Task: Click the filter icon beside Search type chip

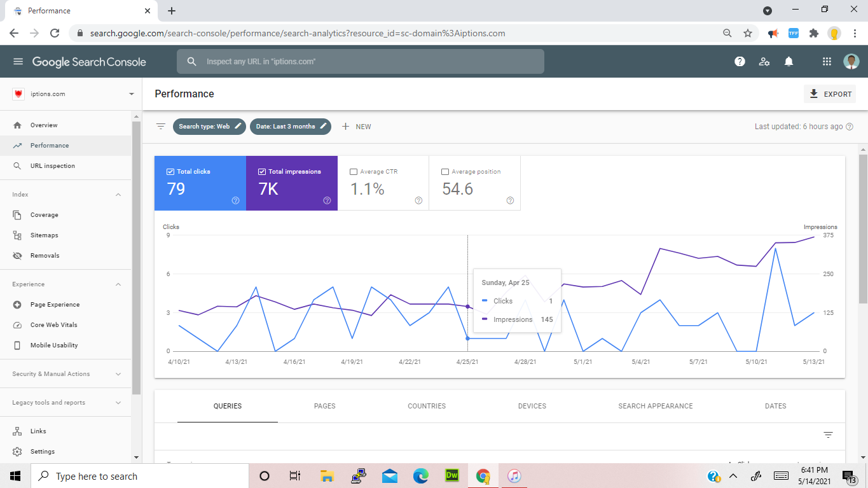Action: point(161,127)
